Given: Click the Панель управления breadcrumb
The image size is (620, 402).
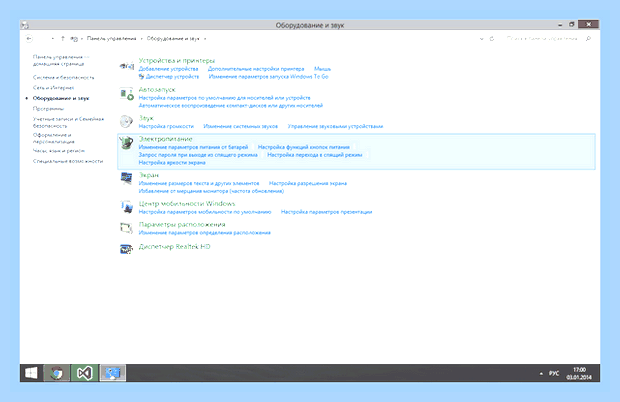Looking at the screenshot, I should (111, 39).
